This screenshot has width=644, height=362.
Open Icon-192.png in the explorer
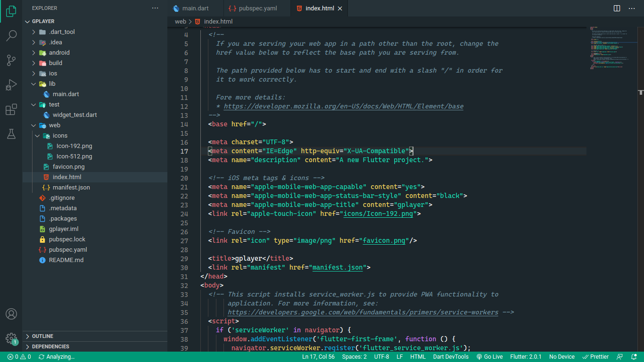(x=74, y=146)
